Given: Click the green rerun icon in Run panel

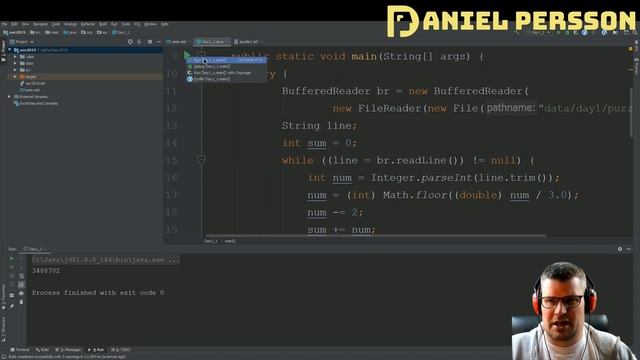Looking at the screenshot, I should 11,258.
